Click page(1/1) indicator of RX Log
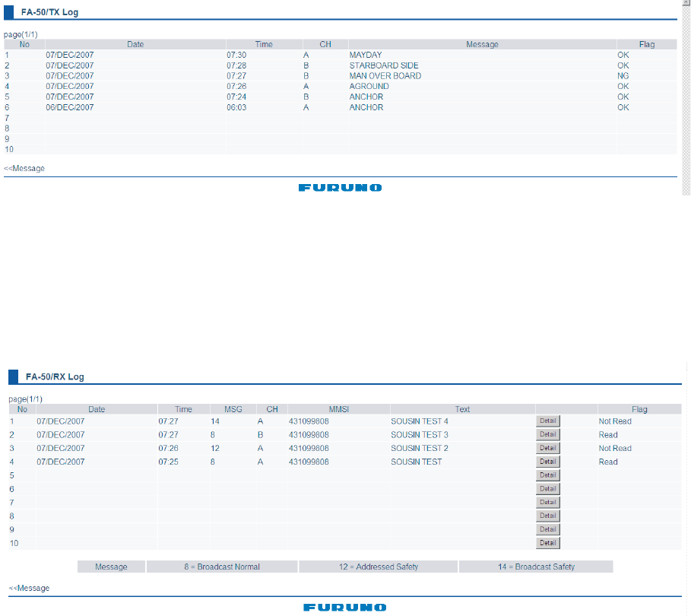Viewport: 691px width, 616px height. (x=26, y=399)
